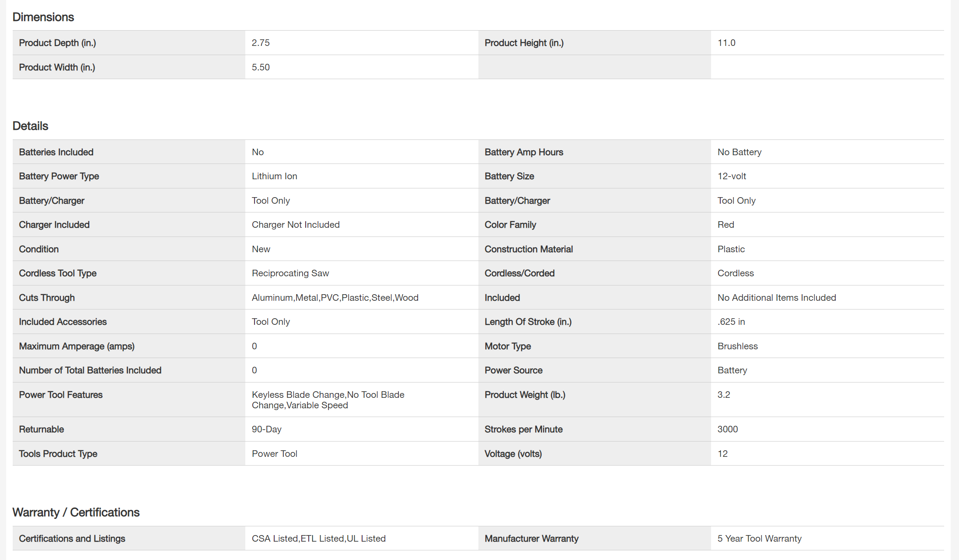959x560 pixels.
Task: Click the Warranty / Certifications heading
Action: click(x=76, y=512)
